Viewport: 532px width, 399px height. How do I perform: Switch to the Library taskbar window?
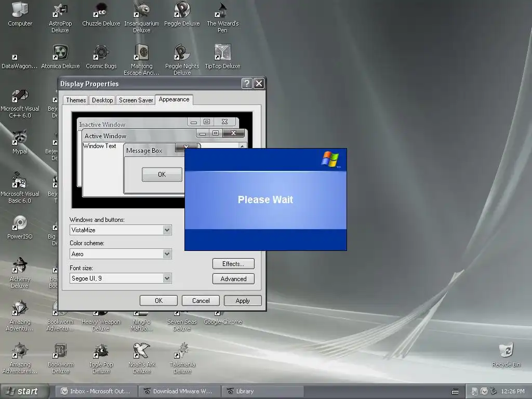(x=262, y=392)
